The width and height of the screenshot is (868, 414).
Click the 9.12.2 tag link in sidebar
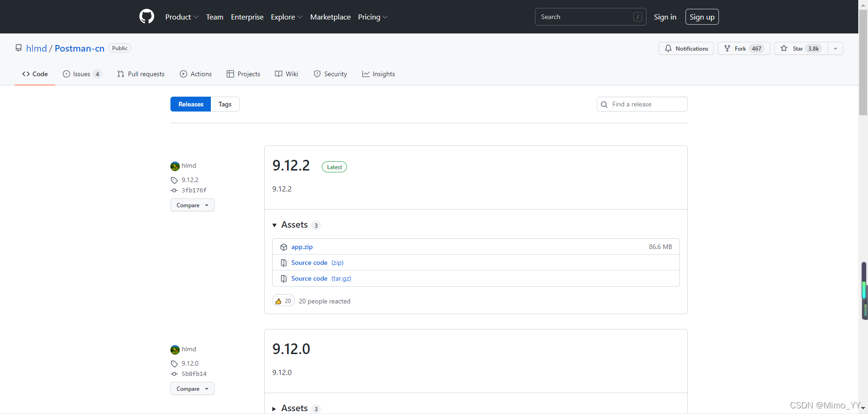tap(190, 180)
